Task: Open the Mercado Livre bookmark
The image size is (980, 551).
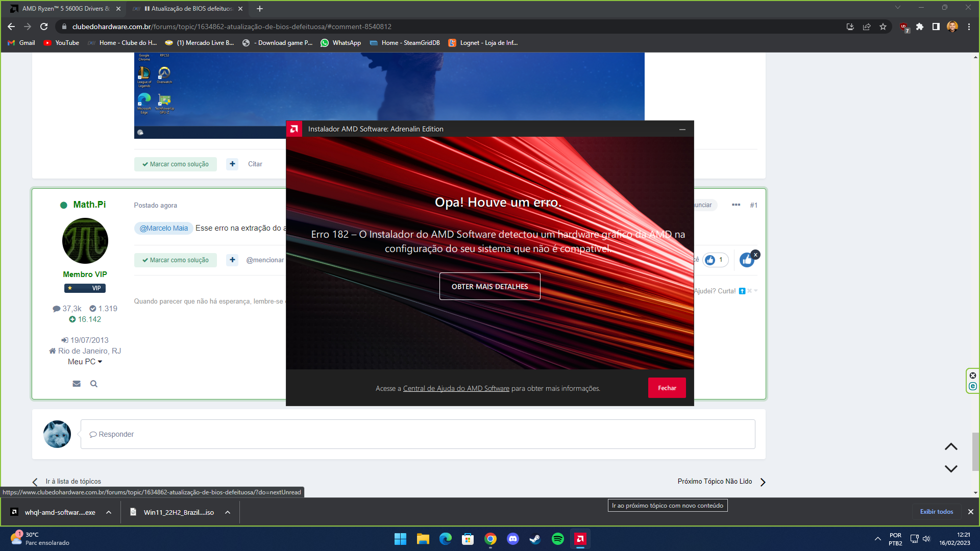Action: point(200,43)
